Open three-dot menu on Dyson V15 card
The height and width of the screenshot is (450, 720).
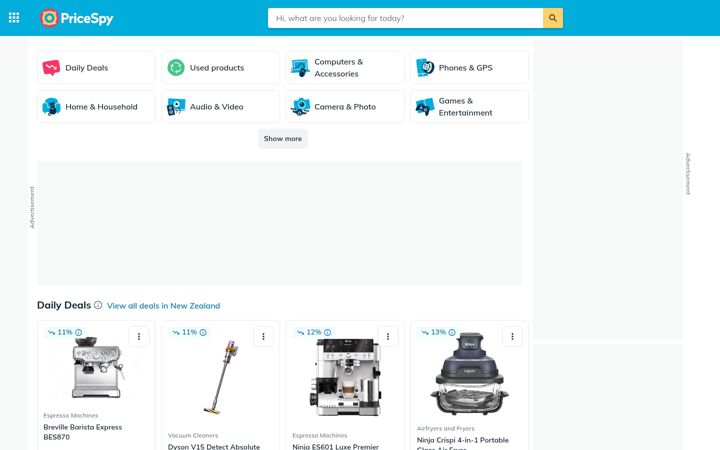(x=263, y=337)
